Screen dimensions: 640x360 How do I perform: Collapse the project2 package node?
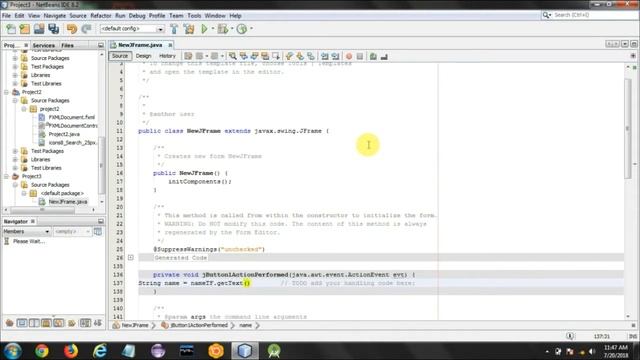point(24,109)
